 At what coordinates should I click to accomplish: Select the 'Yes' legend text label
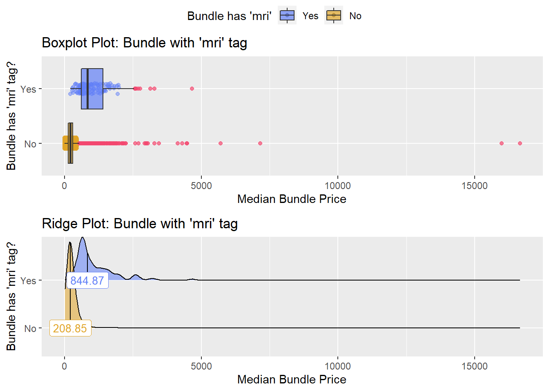click(x=310, y=16)
